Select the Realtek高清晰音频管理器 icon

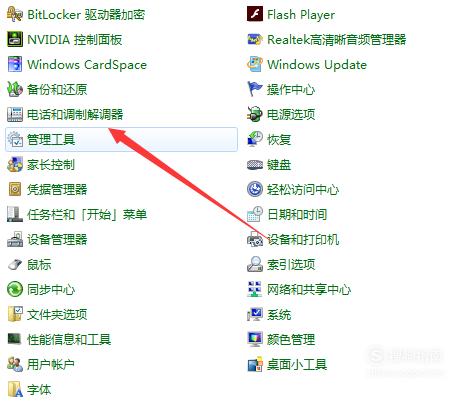(x=255, y=39)
